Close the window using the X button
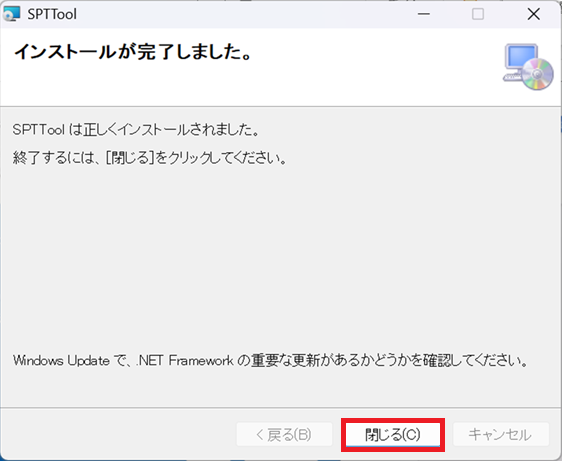The image size is (562, 461). click(x=534, y=14)
